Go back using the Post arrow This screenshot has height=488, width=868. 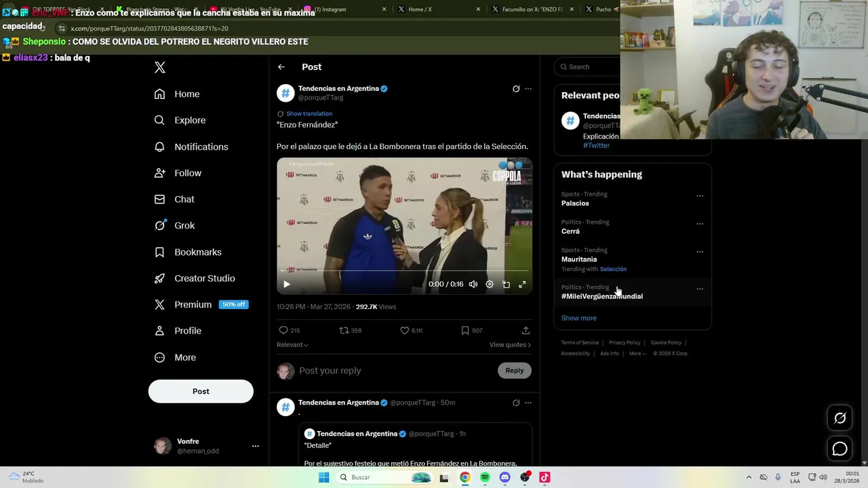pos(281,66)
